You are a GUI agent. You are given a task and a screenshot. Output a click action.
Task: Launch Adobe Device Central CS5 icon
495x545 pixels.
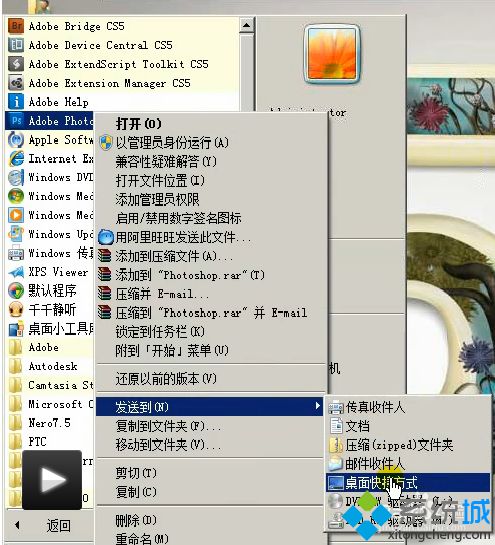pyautogui.click(x=16, y=45)
